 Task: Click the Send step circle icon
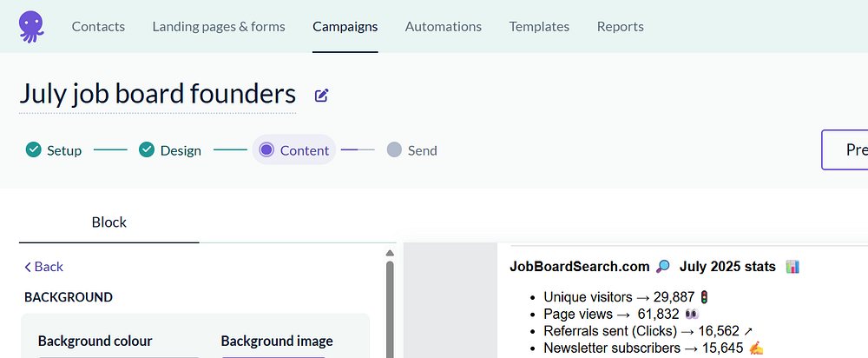pos(394,150)
